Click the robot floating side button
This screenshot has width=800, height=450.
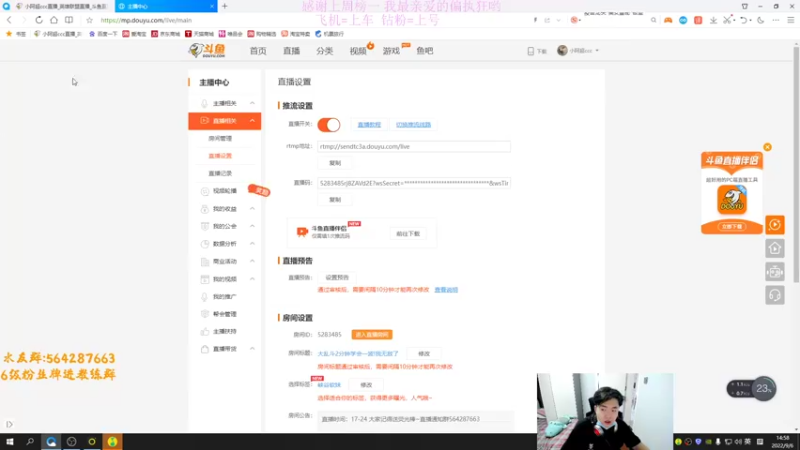tap(774, 271)
